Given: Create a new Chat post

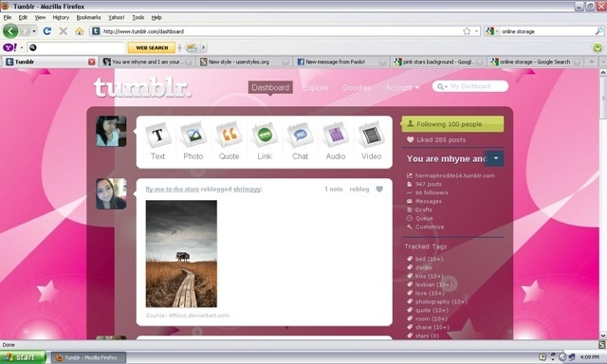Looking at the screenshot, I should click(300, 141).
